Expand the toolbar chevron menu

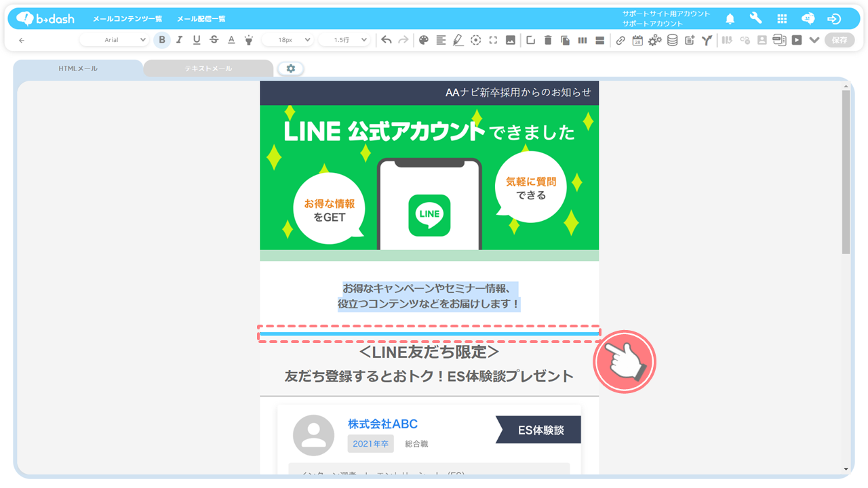(x=814, y=40)
